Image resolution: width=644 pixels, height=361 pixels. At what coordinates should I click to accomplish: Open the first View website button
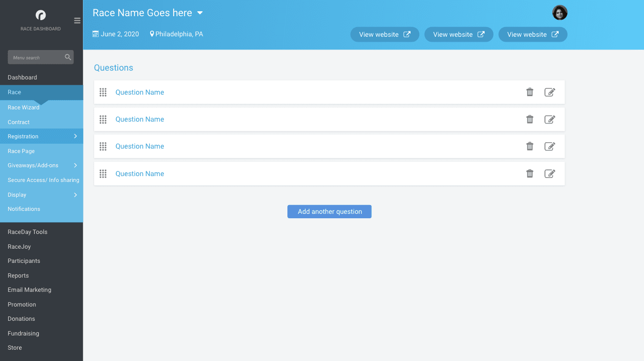pyautogui.click(x=385, y=34)
